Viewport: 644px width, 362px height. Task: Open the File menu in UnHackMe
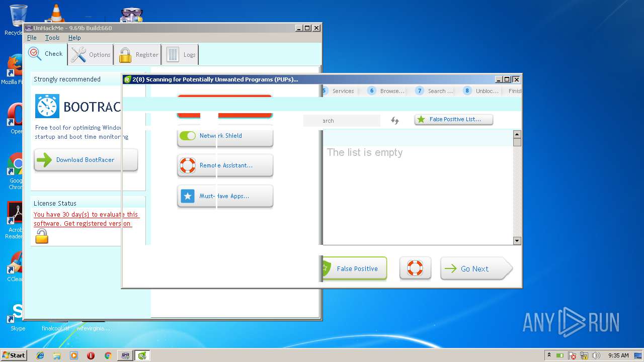click(32, 38)
